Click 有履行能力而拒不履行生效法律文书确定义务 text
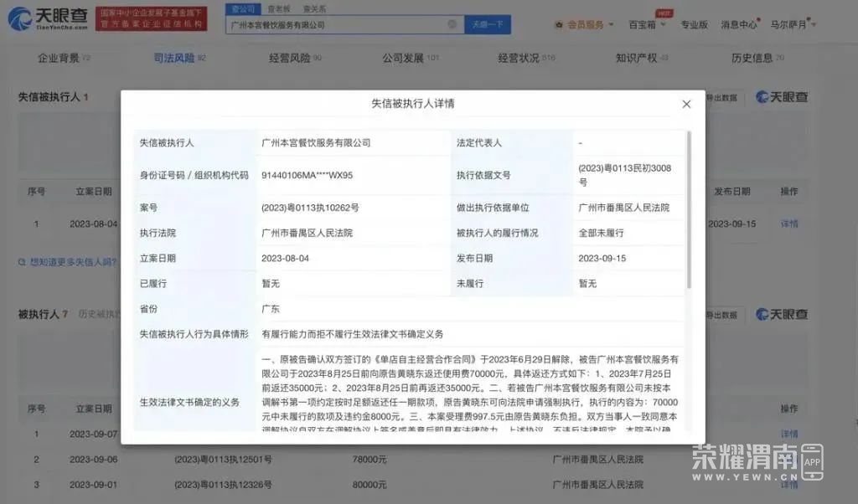 353,334
